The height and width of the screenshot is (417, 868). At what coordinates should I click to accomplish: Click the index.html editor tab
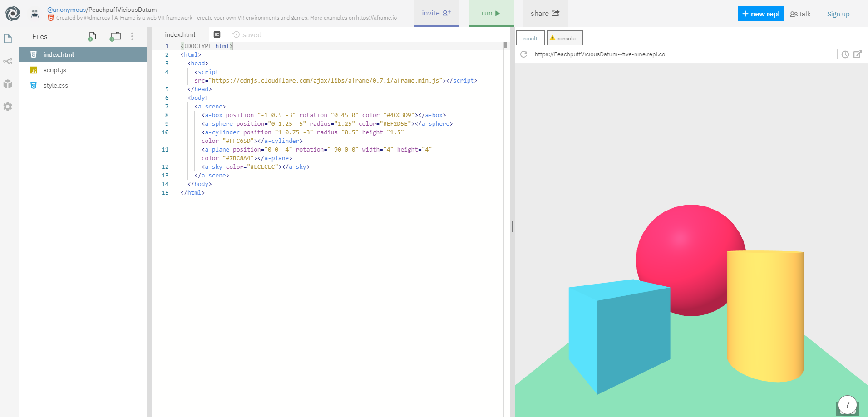[x=180, y=34]
